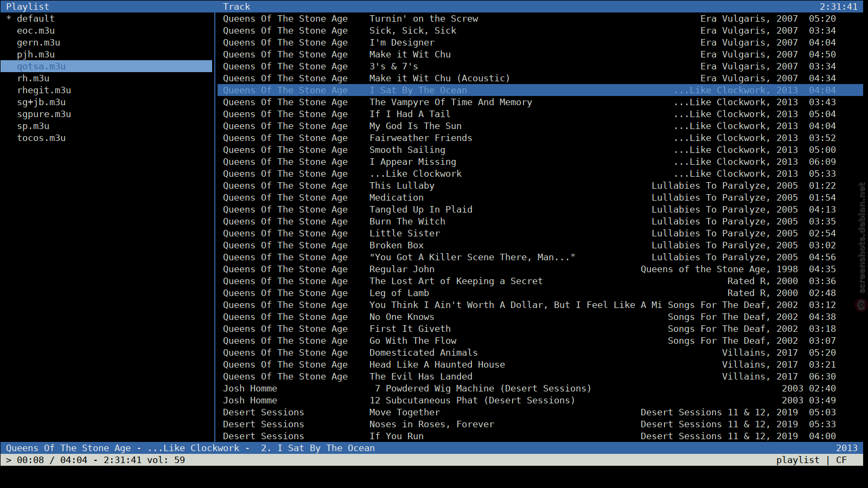Viewport: 868px width, 488px height.
Task: Select the highlighted qotsa.m3u playlist
Action: point(106,66)
